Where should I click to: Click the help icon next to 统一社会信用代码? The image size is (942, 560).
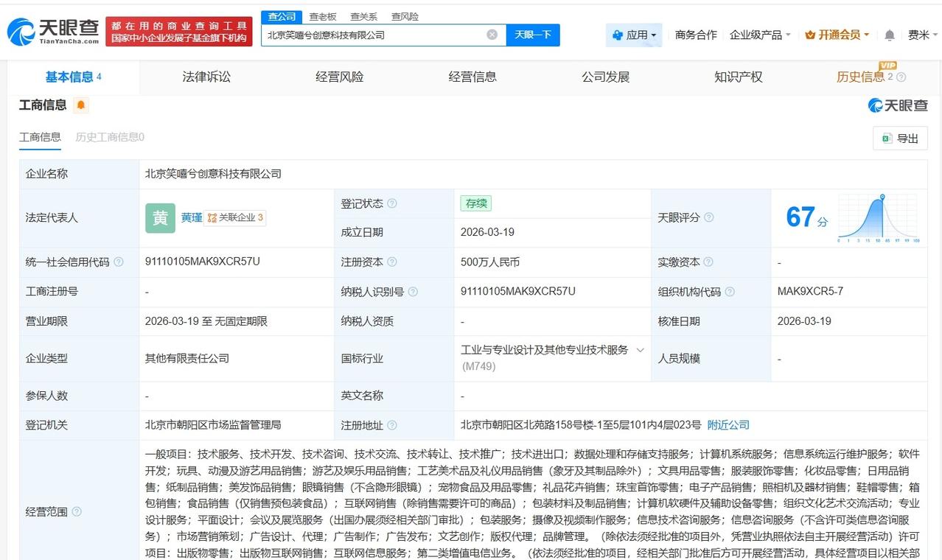(x=118, y=262)
